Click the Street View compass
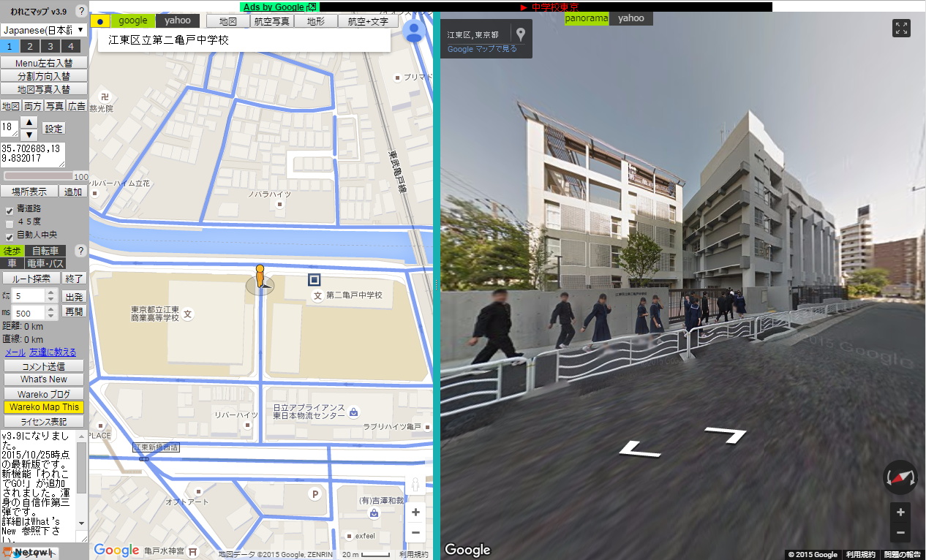 pyautogui.click(x=900, y=477)
